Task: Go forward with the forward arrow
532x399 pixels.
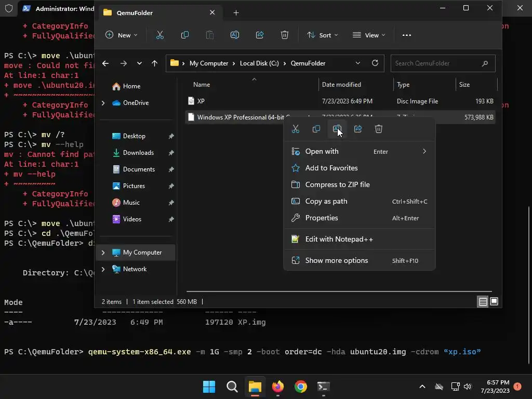Action: coord(124,63)
